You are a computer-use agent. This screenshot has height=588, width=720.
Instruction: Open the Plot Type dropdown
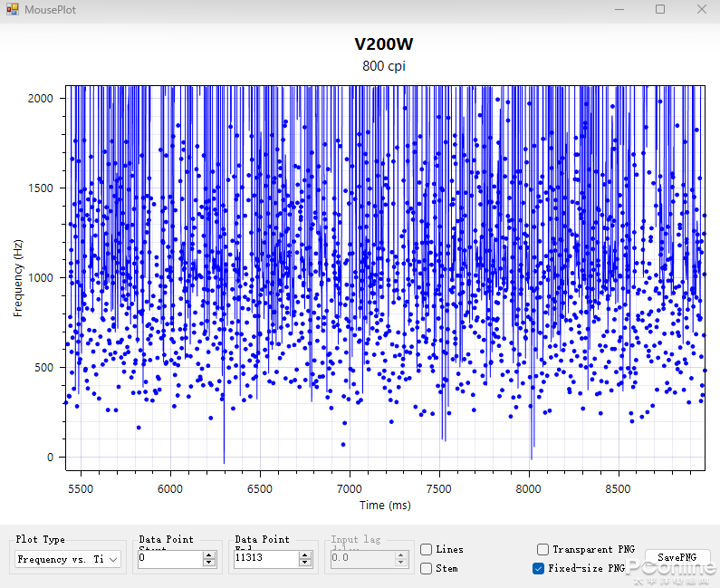[68, 559]
